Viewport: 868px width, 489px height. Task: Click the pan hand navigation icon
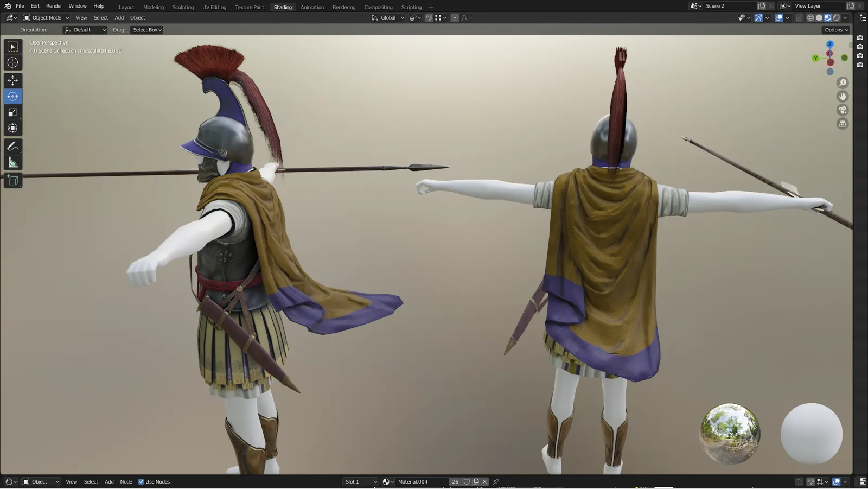coord(843,96)
